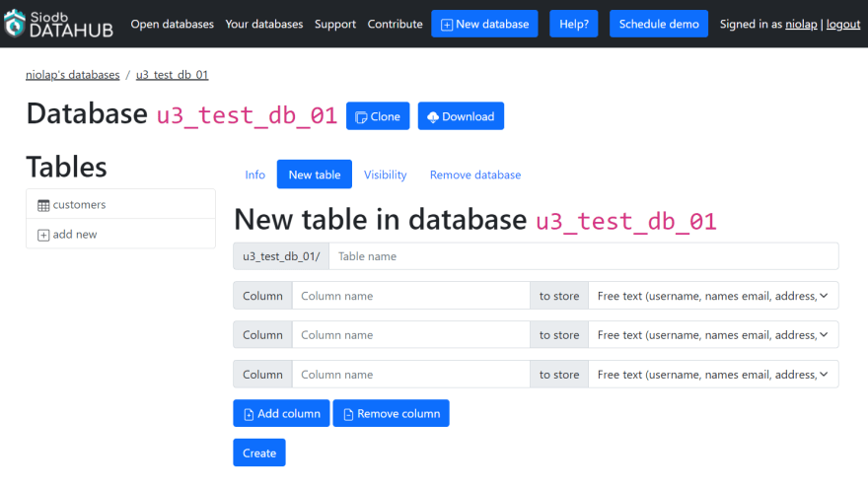The height and width of the screenshot is (488, 868).
Task: Click the plus icon beside add new
Action: point(43,236)
